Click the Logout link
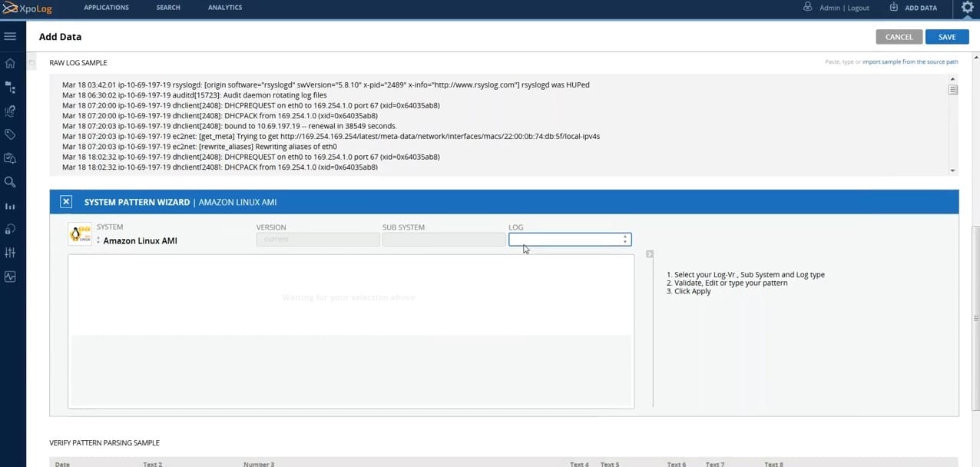The image size is (980, 467). pos(858,8)
